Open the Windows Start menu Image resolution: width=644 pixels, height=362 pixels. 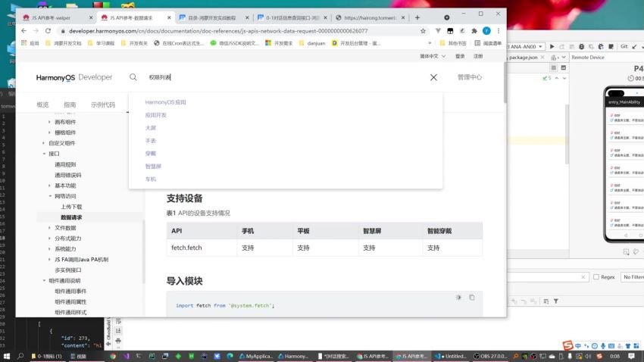[7, 356]
